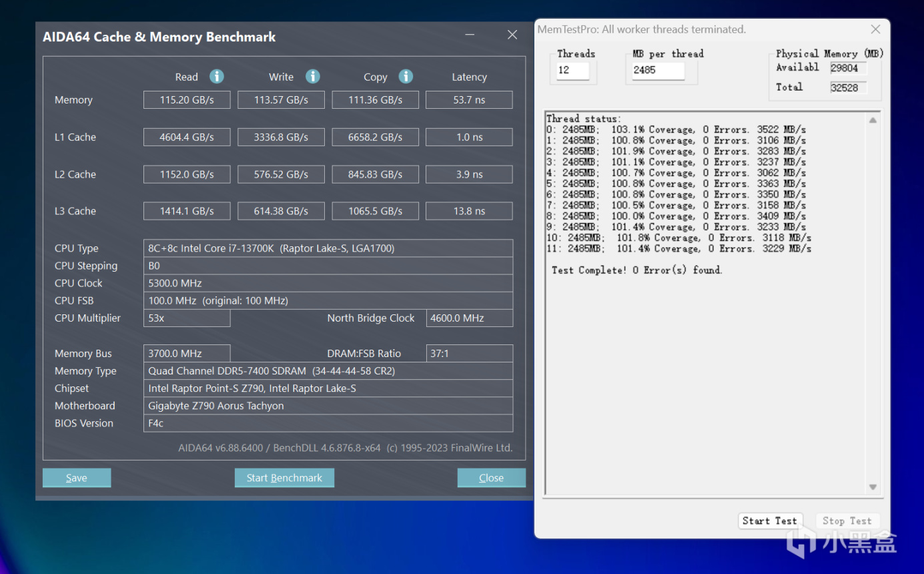Click the L2 Cache Write value 576.52 GB/s
924x574 pixels.
[x=281, y=175]
